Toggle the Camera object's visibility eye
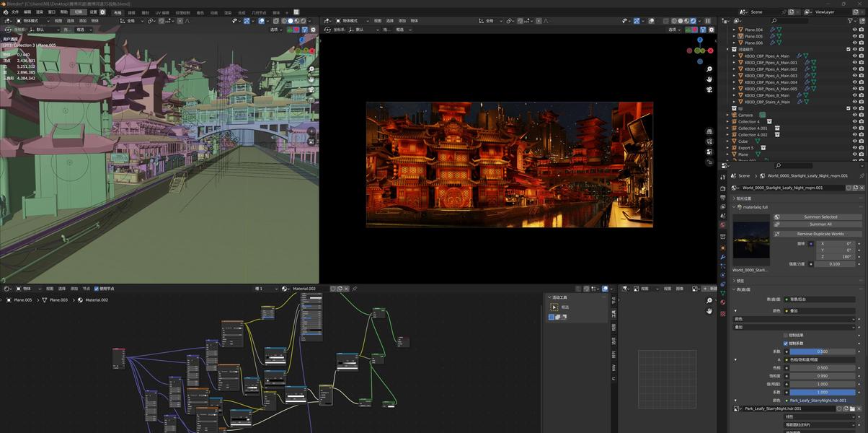The width and height of the screenshot is (868, 433). (855, 115)
